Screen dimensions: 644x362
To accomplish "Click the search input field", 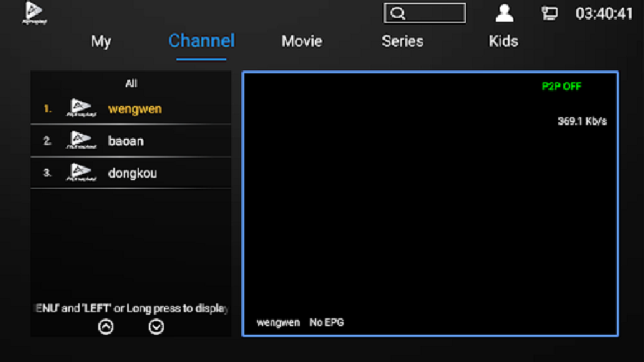I will (x=430, y=12).
